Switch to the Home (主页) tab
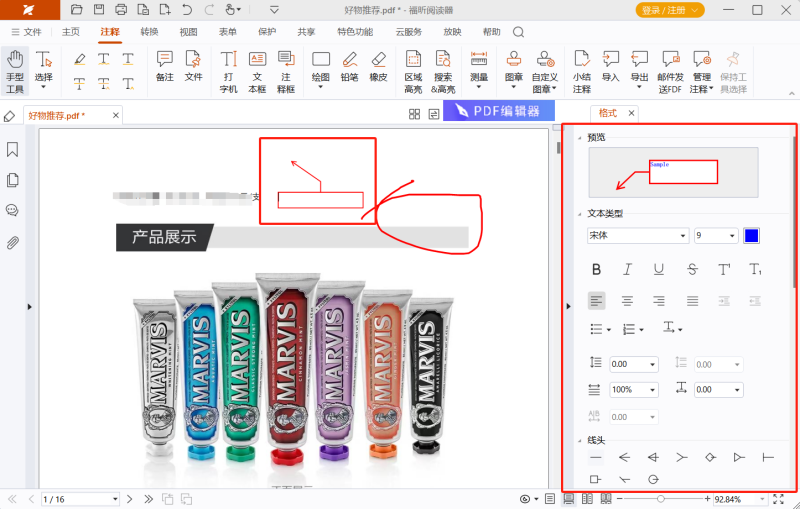The width and height of the screenshot is (800, 509). [x=71, y=32]
